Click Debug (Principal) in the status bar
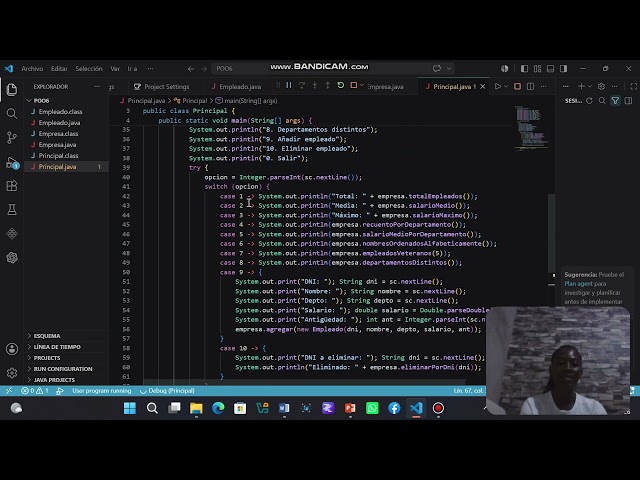 [167, 391]
